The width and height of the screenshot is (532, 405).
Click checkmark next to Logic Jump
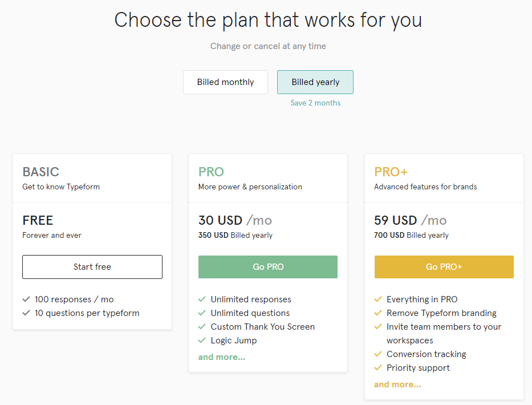click(x=202, y=340)
